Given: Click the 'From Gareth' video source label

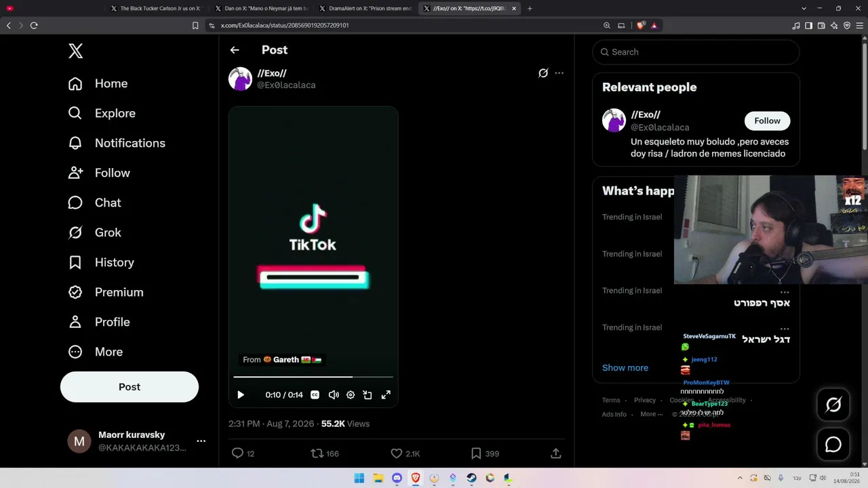Looking at the screenshot, I should (x=282, y=360).
